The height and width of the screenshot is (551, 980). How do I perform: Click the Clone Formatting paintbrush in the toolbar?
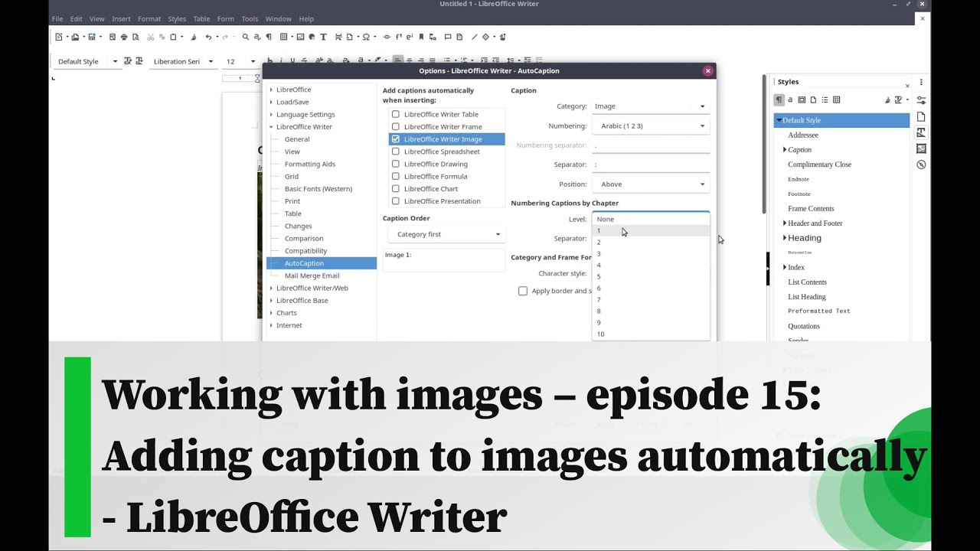193,37
